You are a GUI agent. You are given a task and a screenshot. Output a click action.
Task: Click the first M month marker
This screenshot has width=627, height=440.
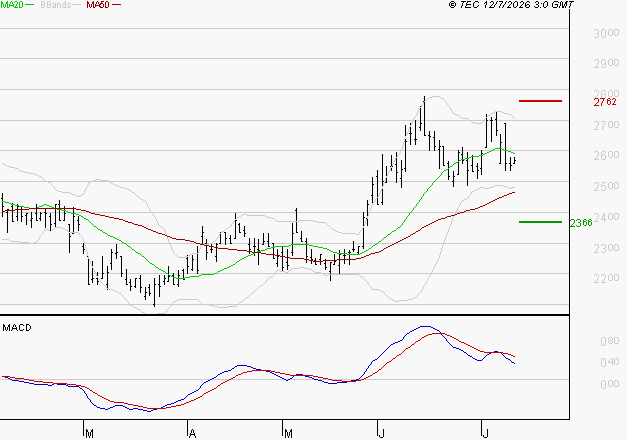point(89,433)
